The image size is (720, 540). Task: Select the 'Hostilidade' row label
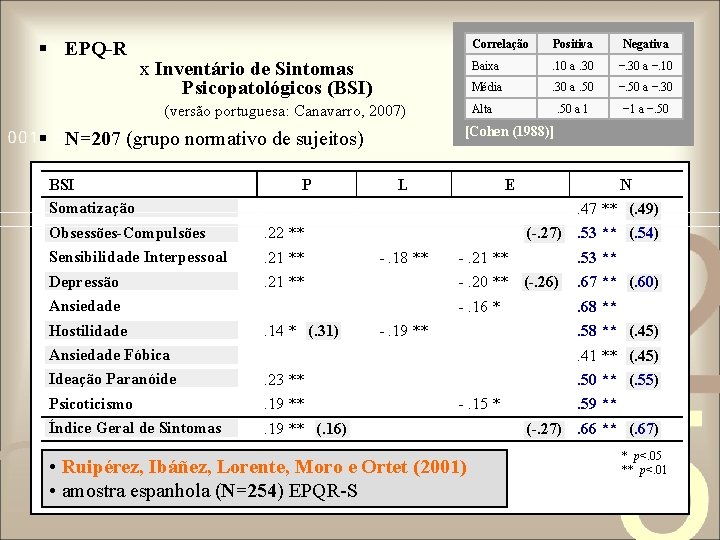(x=88, y=331)
